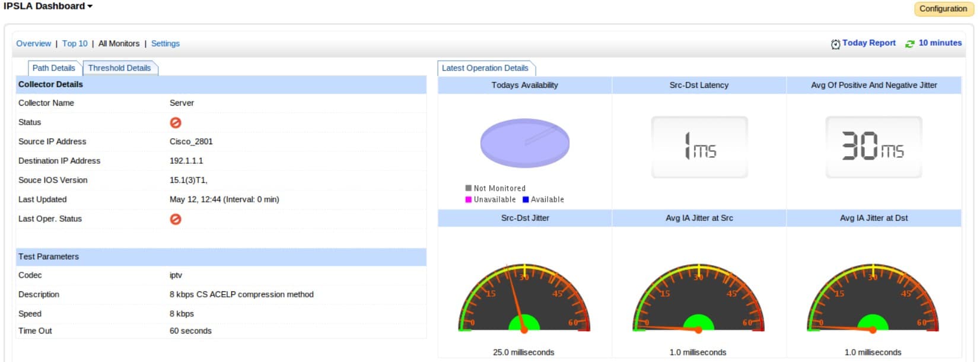The width and height of the screenshot is (980, 362).
Task: Open the Overview link
Action: tap(34, 43)
